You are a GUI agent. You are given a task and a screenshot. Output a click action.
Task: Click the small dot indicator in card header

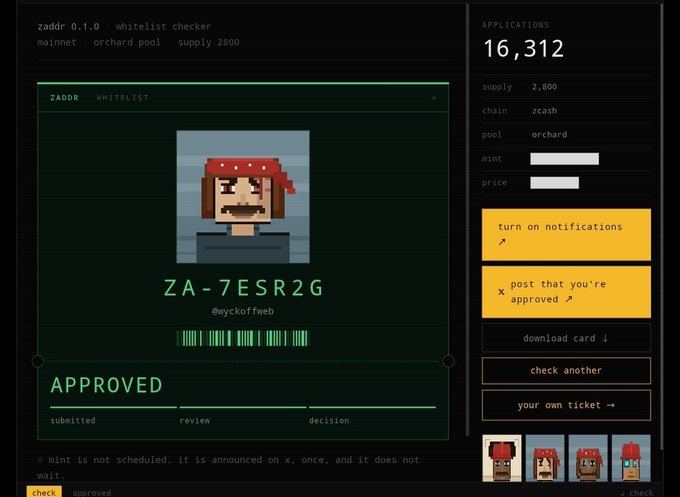(434, 98)
